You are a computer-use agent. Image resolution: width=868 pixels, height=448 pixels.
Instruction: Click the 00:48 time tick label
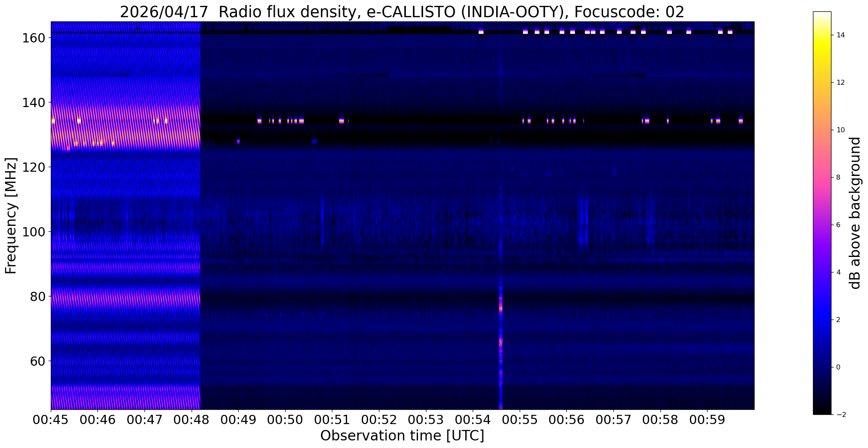pos(192,420)
